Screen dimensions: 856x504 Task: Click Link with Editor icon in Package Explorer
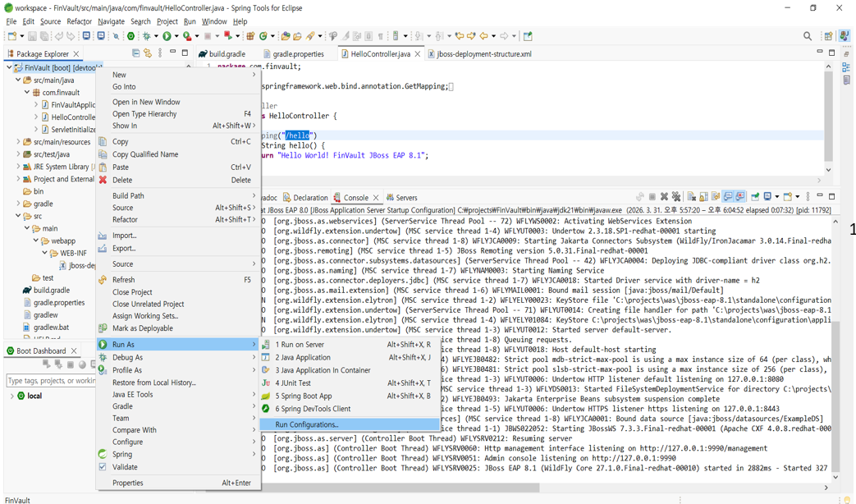point(148,53)
